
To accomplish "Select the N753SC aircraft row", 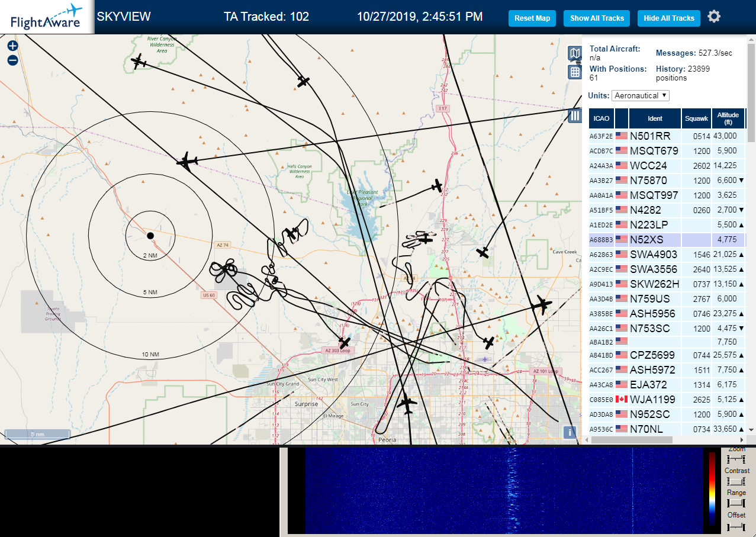I will pyautogui.click(x=667, y=328).
